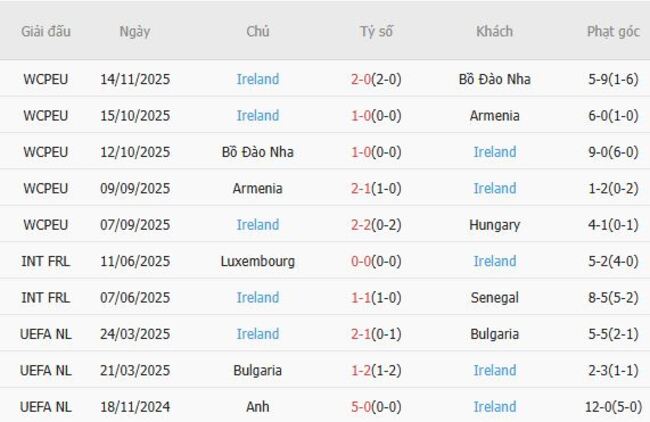Select the Luxembourg team link

[x=258, y=261]
